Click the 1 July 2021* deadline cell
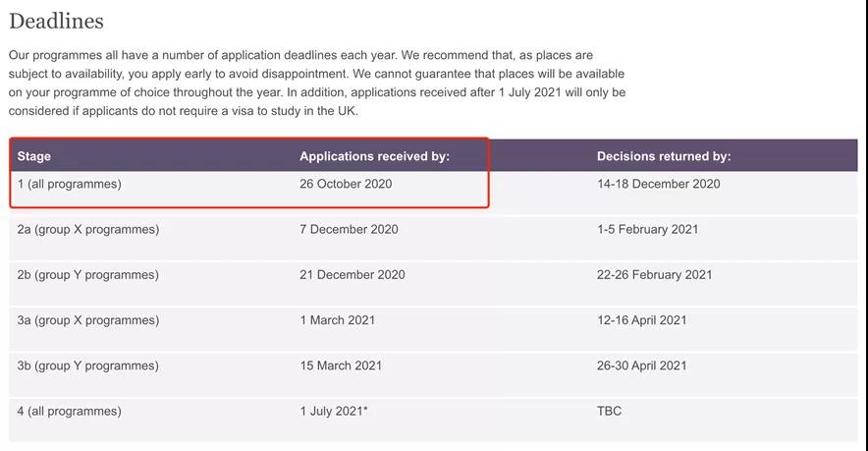Viewport: 868px width, 451px height. 334,411
